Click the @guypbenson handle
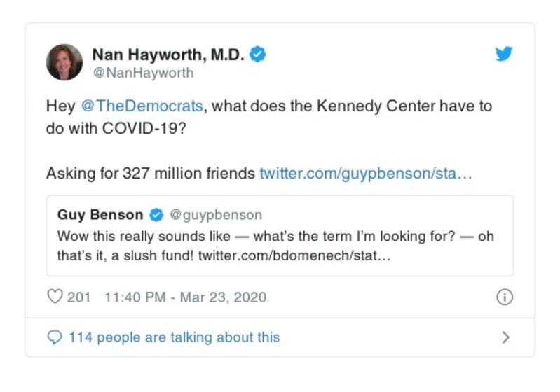Viewport: 560px width, 392px height. tap(214, 215)
